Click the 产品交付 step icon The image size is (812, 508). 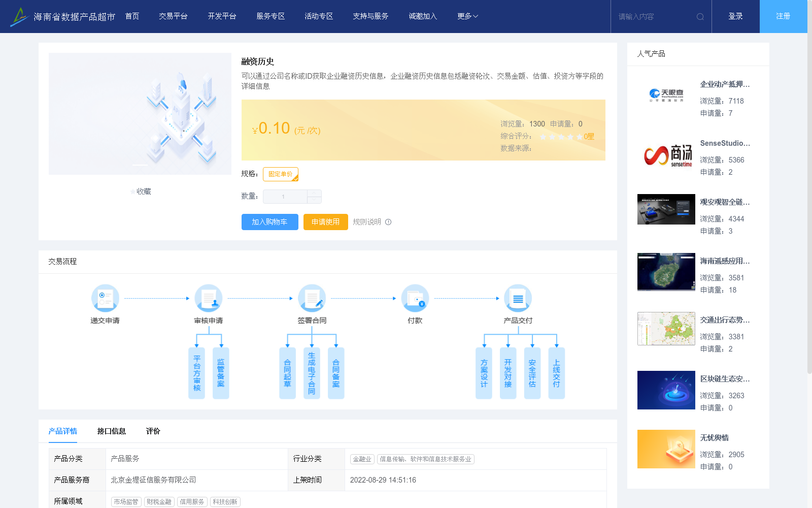coord(518,298)
